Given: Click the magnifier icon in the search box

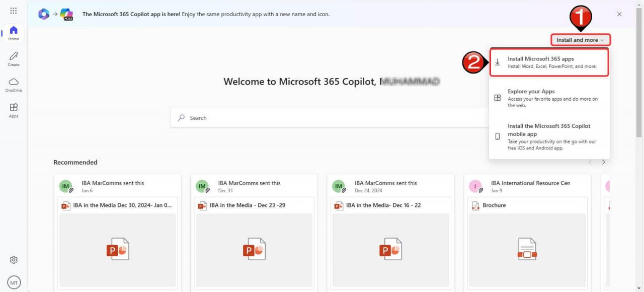Looking at the screenshot, I should point(181,118).
